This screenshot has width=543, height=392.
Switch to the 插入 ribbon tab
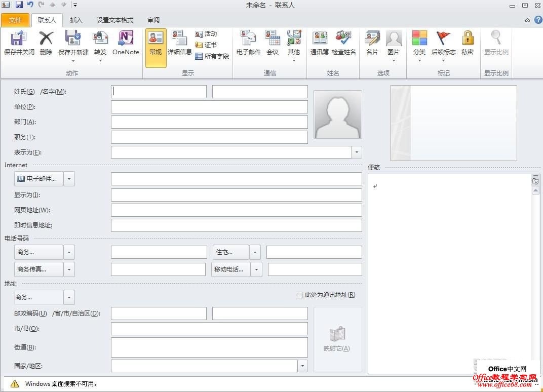(x=76, y=20)
